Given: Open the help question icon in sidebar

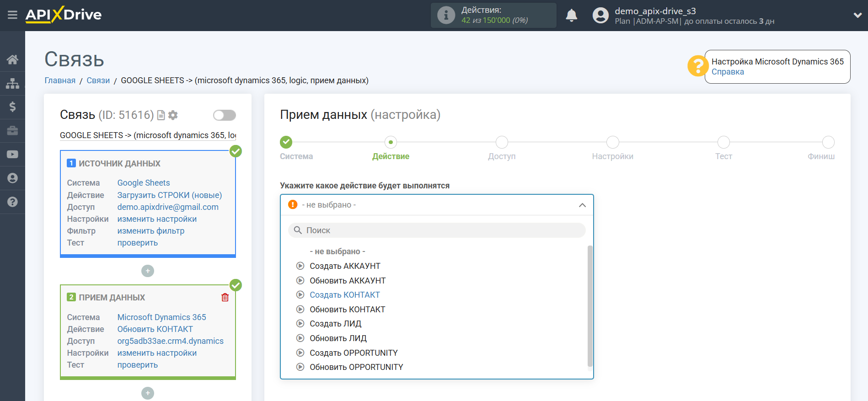Looking at the screenshot, I should point(12,202).
